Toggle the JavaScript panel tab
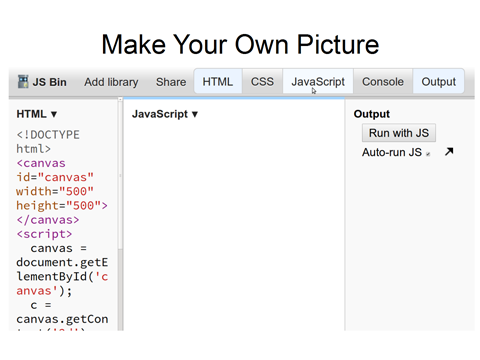This screenshot has height=360, width=480. click(x=318, y=82)
